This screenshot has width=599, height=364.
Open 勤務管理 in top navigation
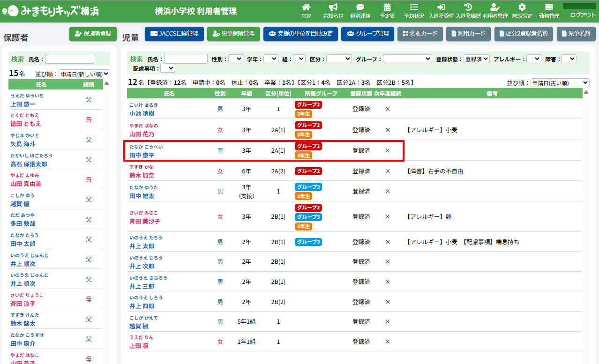click(x=549, y=11)
